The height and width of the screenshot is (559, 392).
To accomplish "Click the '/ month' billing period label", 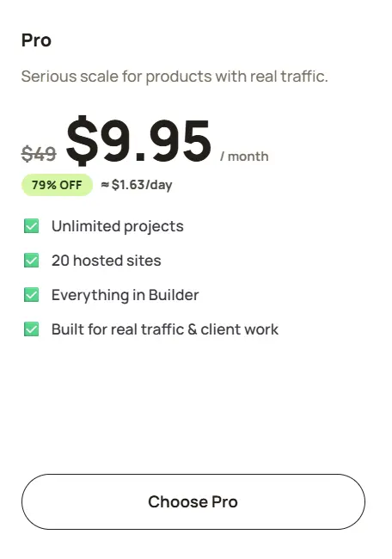I will (244, 157).
